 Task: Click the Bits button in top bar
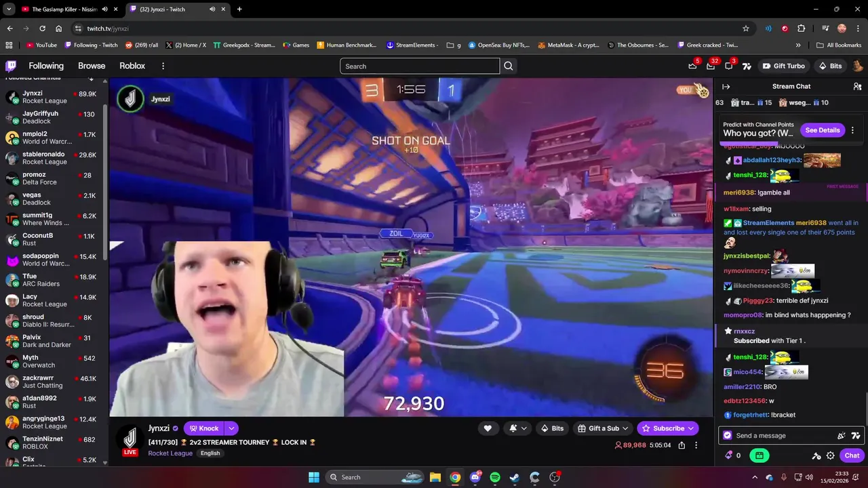830,66
